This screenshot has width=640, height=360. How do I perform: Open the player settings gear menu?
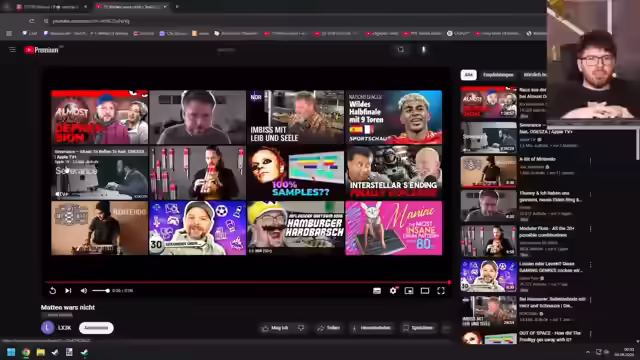(393, 291)
